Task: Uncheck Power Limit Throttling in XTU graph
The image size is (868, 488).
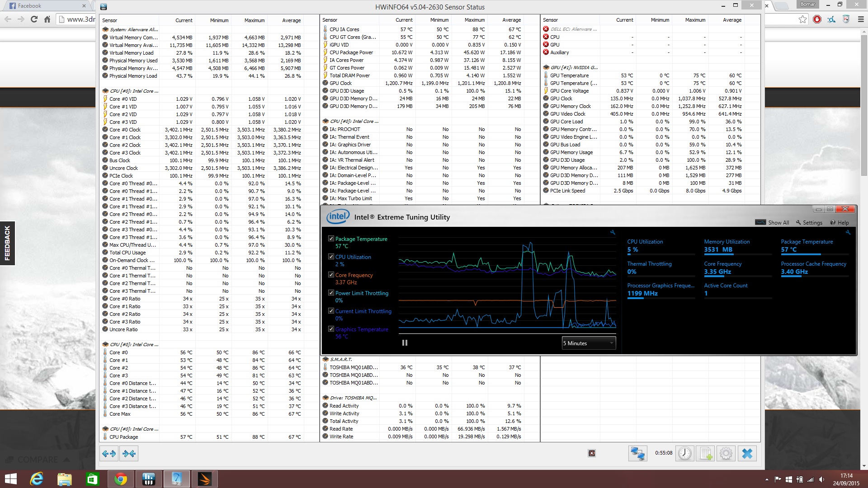Action: point(331,293)
